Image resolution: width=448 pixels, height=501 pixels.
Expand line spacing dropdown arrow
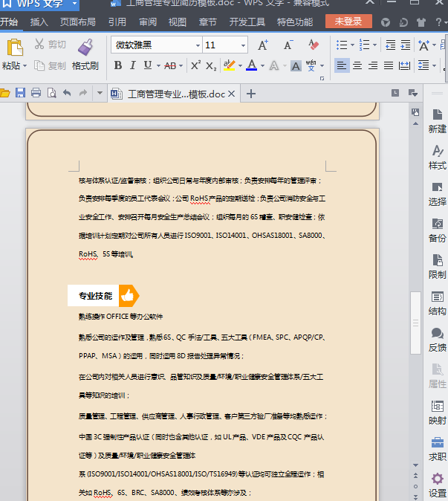click(x=434, y=66)
